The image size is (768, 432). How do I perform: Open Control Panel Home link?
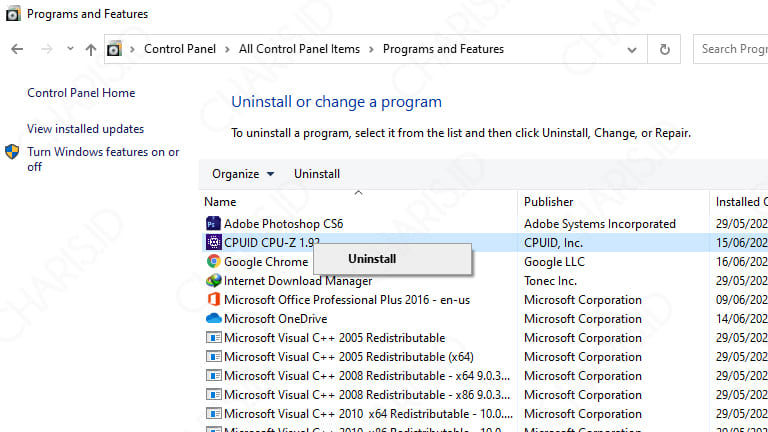(x=81, y=93)
